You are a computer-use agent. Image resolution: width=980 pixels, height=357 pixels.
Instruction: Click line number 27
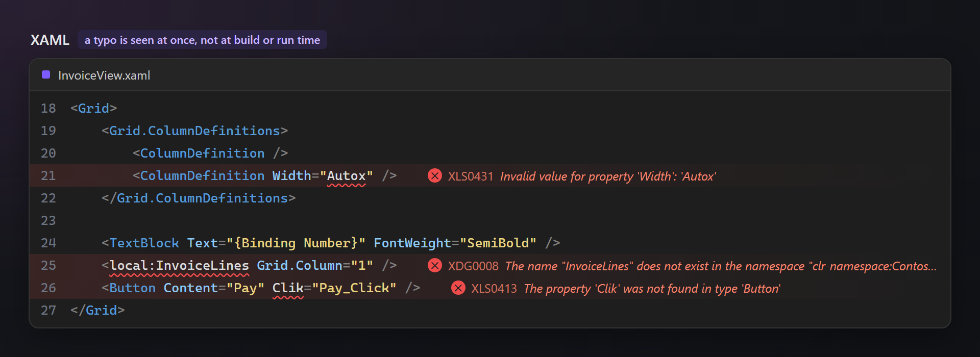[x=48, y=310]
